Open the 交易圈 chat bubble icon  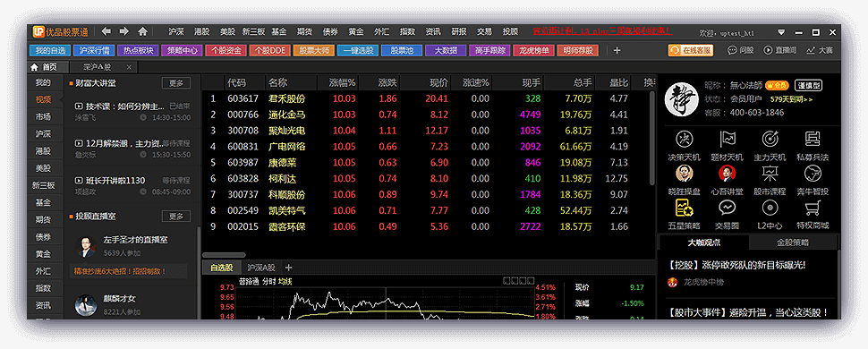click(727, 208)
